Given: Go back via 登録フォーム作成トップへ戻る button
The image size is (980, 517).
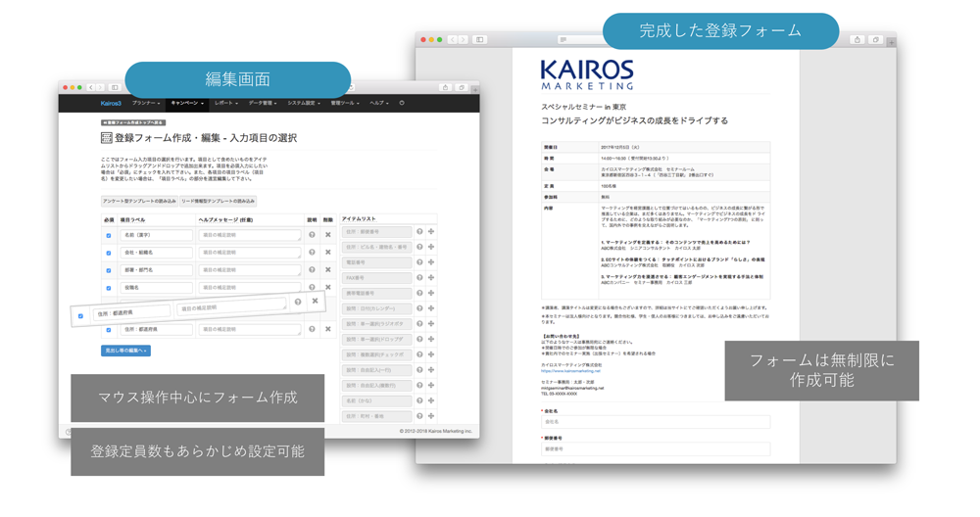Looking at the screenshot, I should (132, 122).
